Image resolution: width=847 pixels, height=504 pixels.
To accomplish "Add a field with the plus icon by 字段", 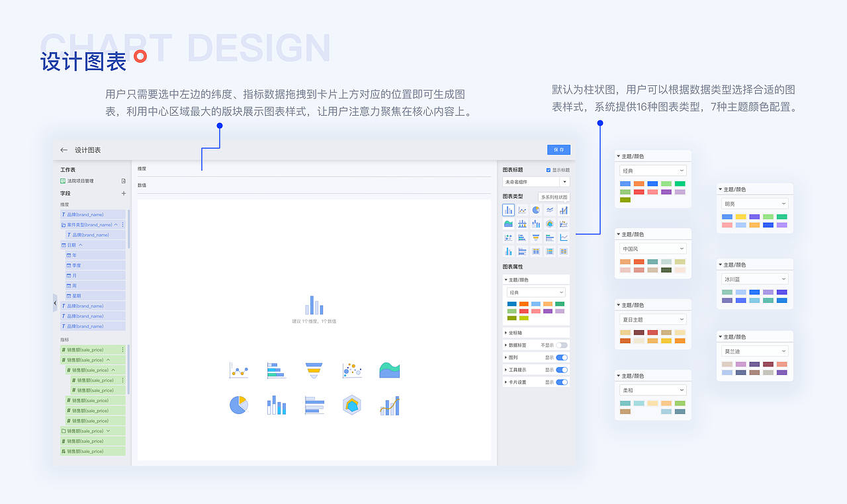I will [x=123, y=193].
